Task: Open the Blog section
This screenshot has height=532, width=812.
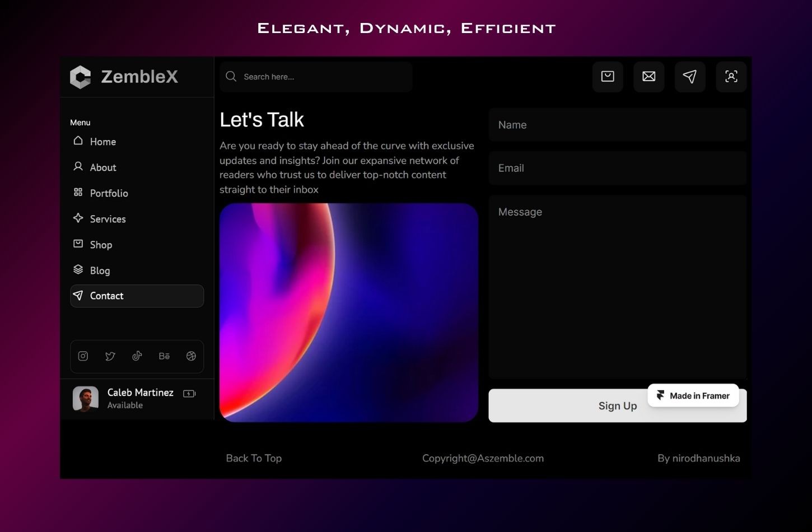Action: [100, 270]
